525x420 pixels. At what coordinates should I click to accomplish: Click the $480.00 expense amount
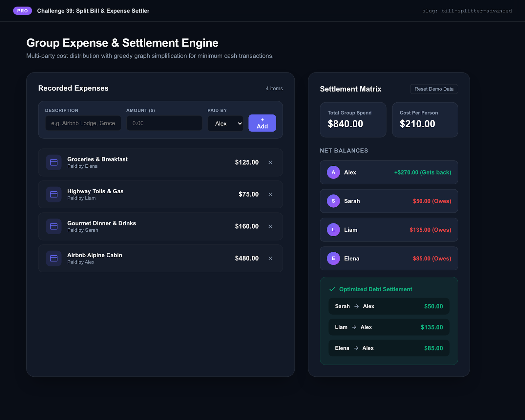[247, 259]
